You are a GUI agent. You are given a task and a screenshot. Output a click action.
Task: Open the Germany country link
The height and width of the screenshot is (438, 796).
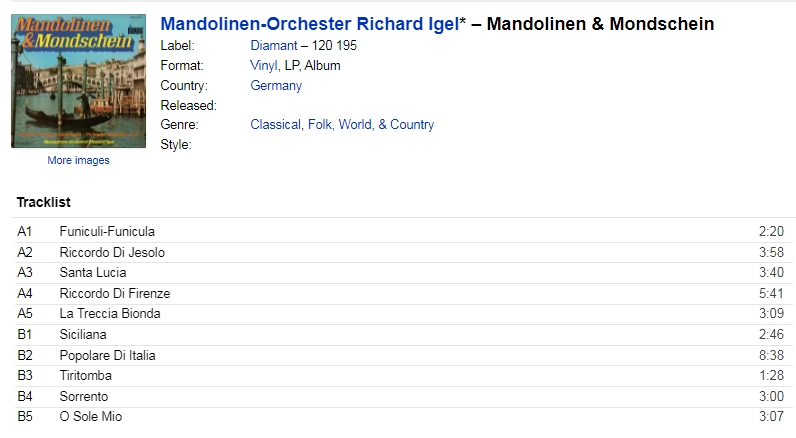(x=276, y=85)
